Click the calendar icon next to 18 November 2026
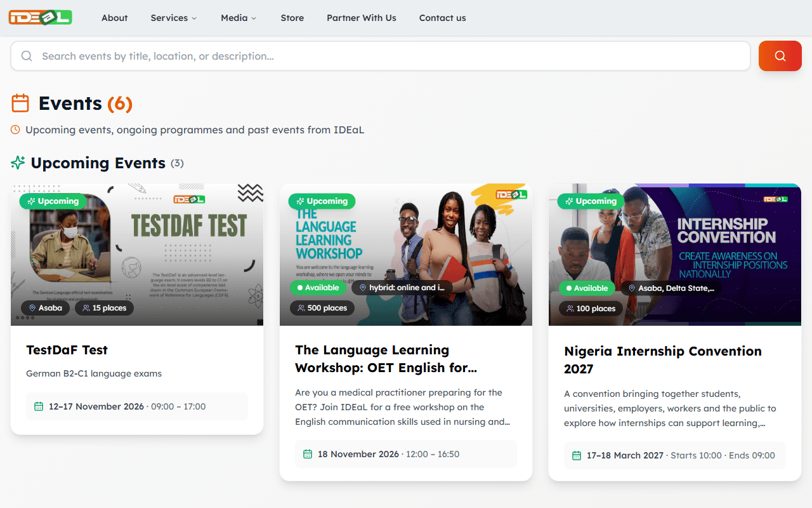Viewport: 812px width, 508px height. [x=308, y=454]
